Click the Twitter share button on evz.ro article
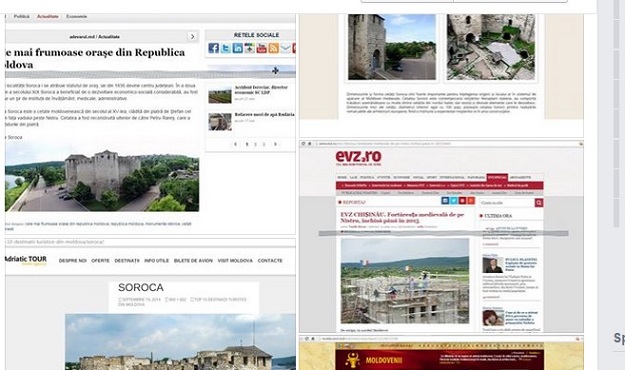The image size is (625, 370). (x=454, y=201)
